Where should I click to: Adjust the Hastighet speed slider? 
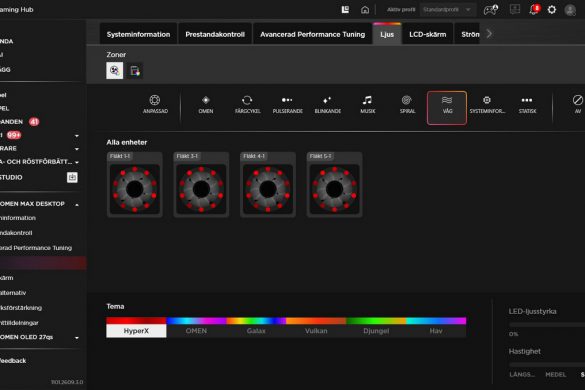[x=547, y=365]
